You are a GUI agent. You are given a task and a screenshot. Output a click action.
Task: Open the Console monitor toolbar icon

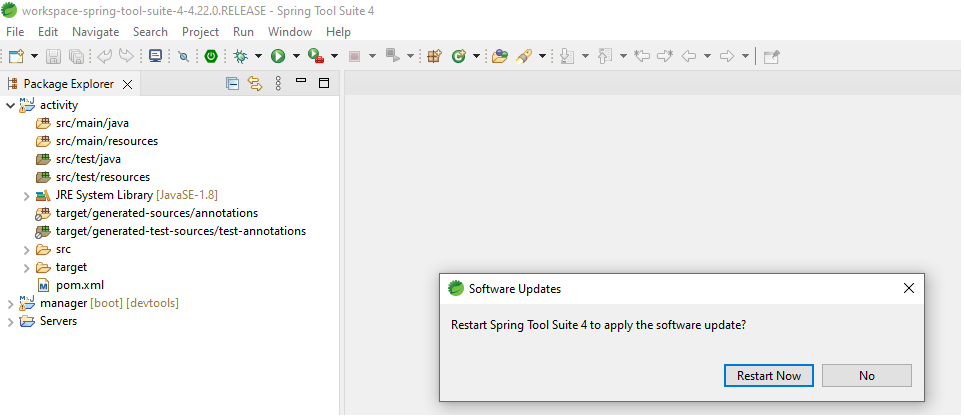click(x=156, y=56)
